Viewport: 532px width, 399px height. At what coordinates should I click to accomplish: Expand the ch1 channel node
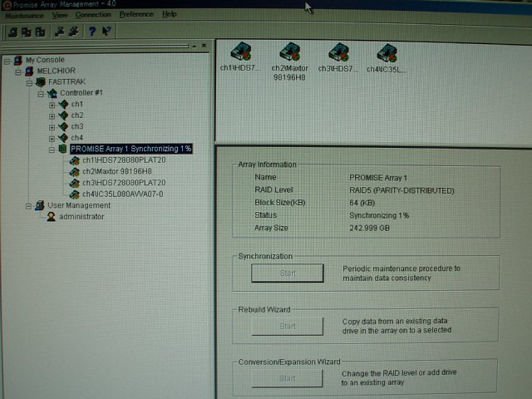click(52, 105)
